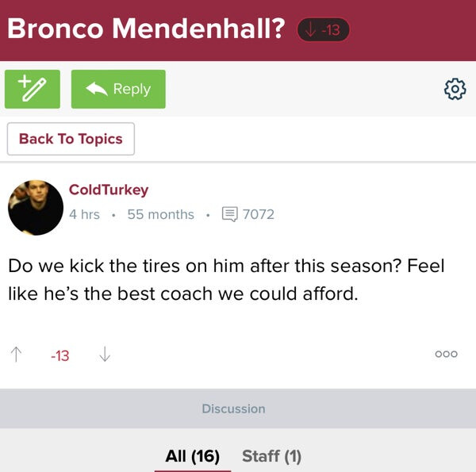Click ColdTurkey's avatar picture
This screenshot has width=476, height=472.
click(36, 202)
